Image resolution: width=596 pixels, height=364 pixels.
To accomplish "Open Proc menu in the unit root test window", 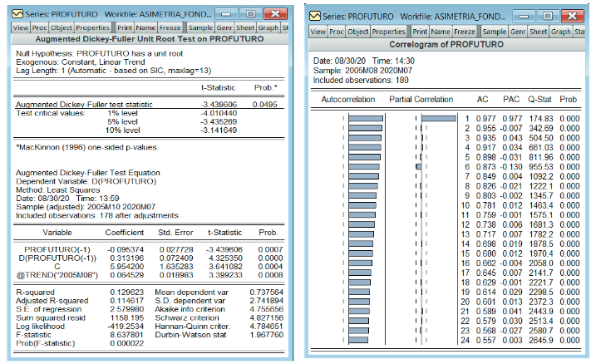I will click(38, 27).
